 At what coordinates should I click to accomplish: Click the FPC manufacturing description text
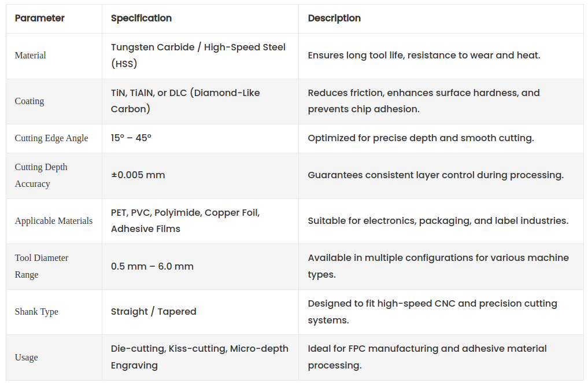427,357
